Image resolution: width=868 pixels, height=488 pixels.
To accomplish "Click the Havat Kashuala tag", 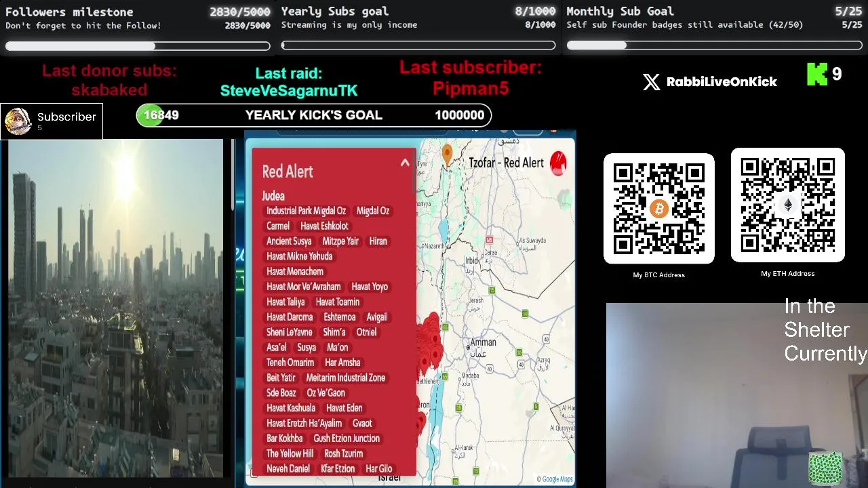I will pyautogui.click(x=291, y=408).
